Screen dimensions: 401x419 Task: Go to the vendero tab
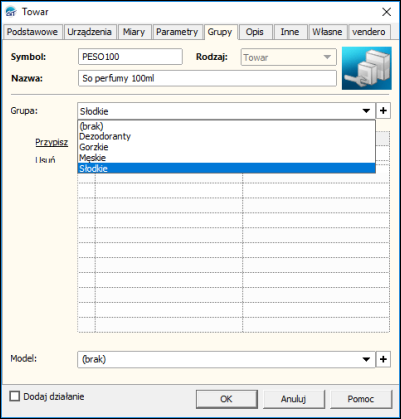click(369, 32)
